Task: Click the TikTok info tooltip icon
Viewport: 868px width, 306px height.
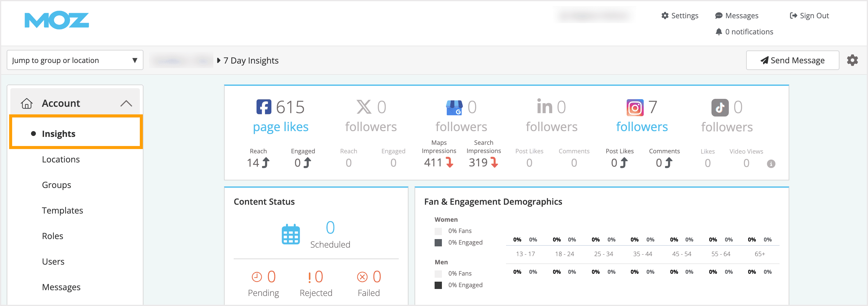Action: click(x=771, y=164)
